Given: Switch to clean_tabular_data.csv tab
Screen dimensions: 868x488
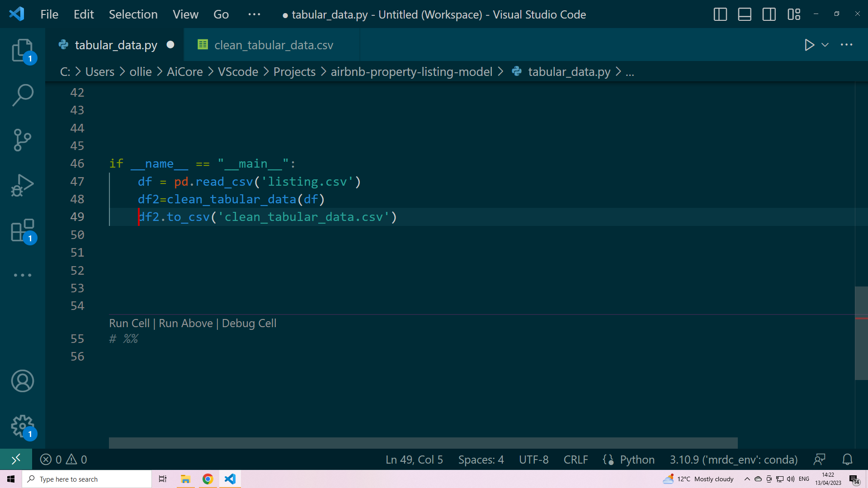Looking at the screenshot, I should 273,45.
